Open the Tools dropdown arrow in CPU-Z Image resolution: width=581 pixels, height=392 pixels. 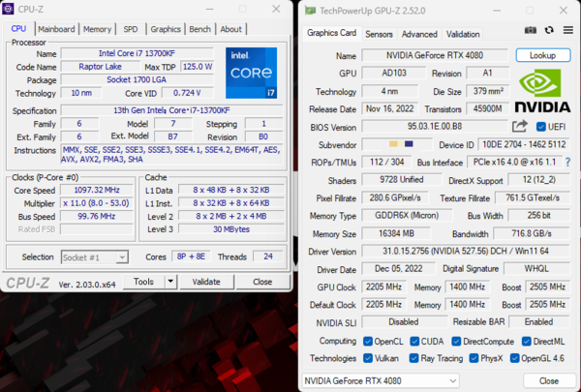[170, 282]
